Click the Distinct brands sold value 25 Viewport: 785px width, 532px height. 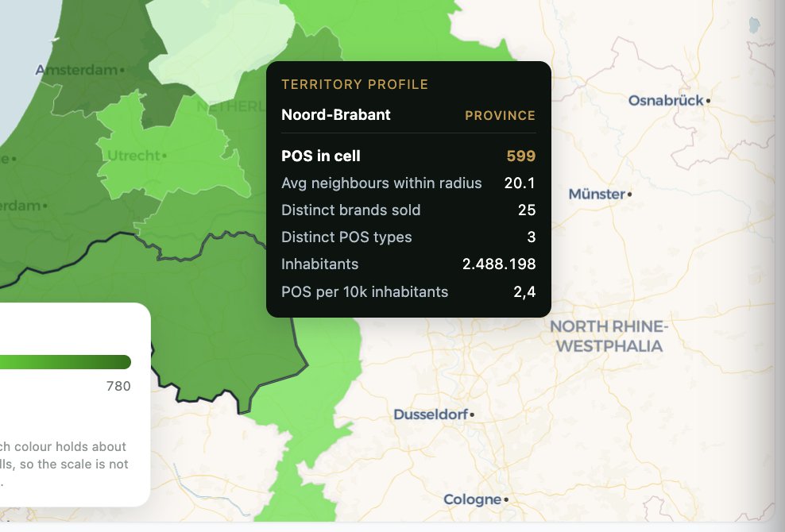click(x=527, y=210)
